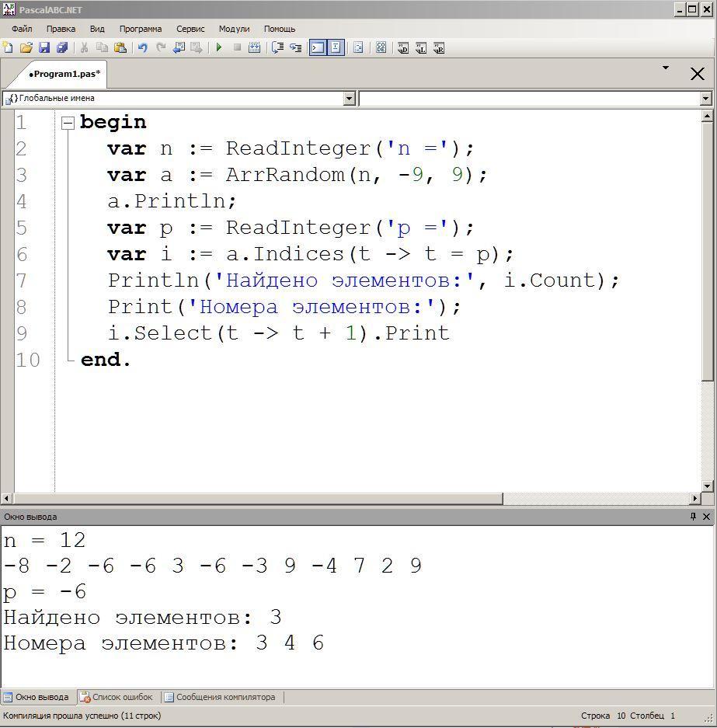Screen dimensions: 717x728
Task: Open the Помощь menu
Action: 280,29
